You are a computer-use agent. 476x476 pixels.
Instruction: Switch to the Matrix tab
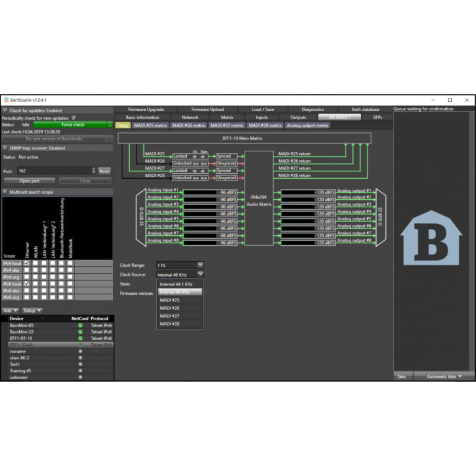[x=227, y=117]
